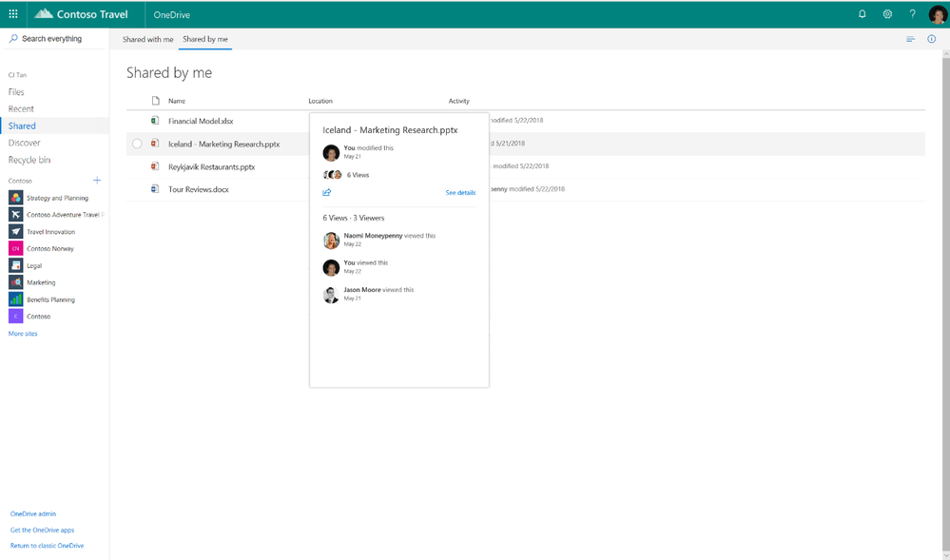Click the help question mark icon
The height and width of the screenshot is (560, 950).
click(912, 14)
